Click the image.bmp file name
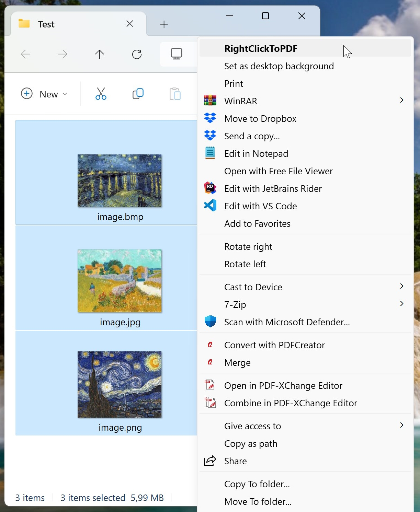Image resolution: width=420 pixels, height=512 pixels. click(x=120, y=217)
